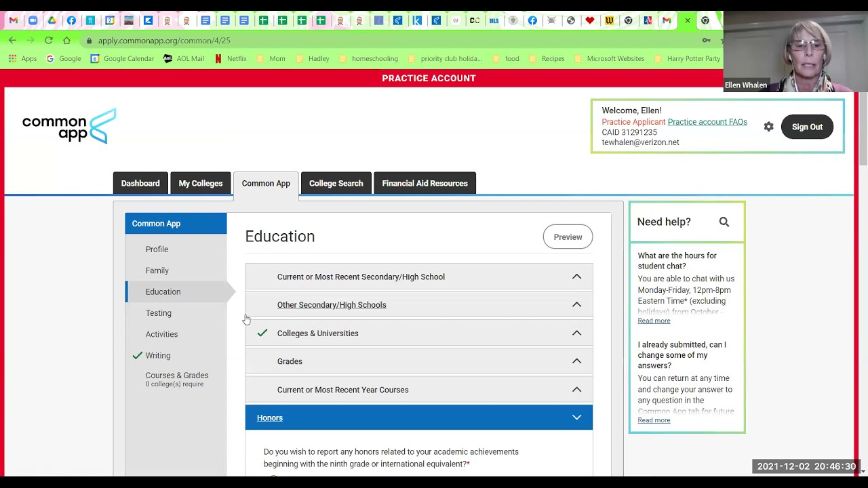This screenshot has height=488, width=868.
Task: Open the Financial Aid Resources tab
Action: pyautogui.click(x=425, y=183)
